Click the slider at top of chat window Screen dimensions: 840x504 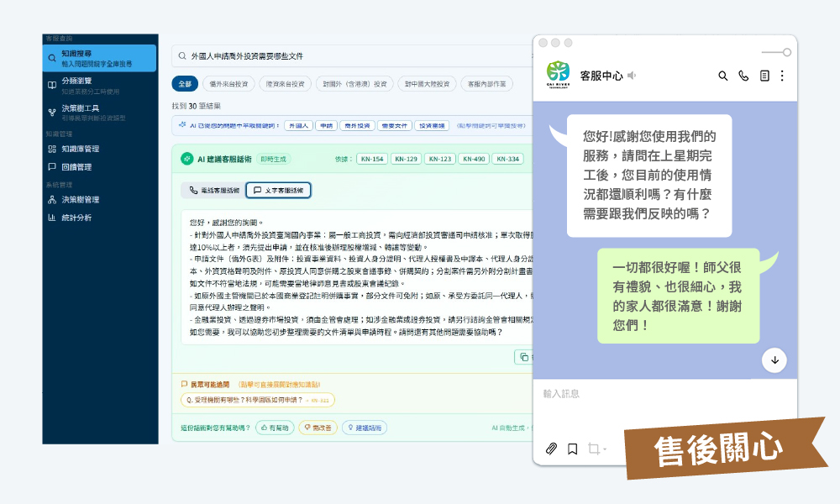click(x=776, y=52)
